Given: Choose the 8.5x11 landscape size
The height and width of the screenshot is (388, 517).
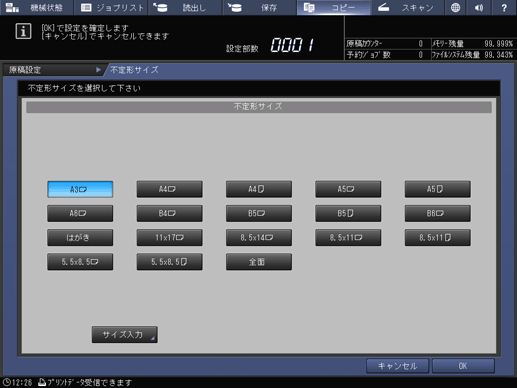Looking at the screenshot, I should [x=348, y=237].
